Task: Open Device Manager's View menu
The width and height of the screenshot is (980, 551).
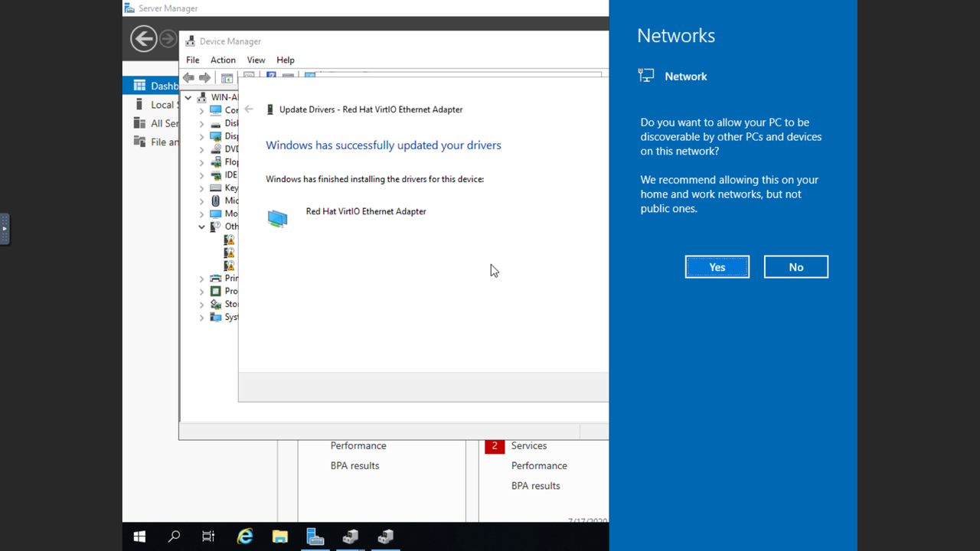Action: tap(256, 60)
